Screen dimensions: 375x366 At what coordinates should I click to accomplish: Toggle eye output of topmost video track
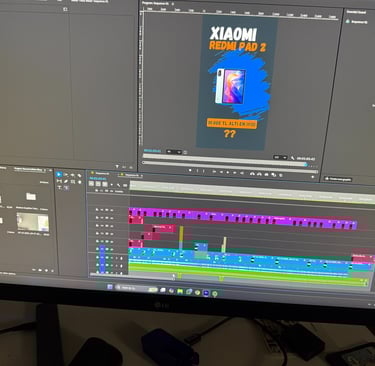coord(112,210)
